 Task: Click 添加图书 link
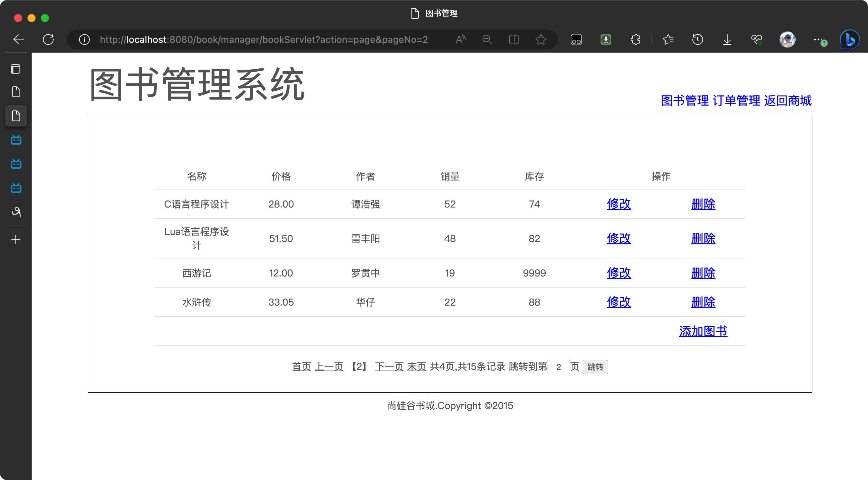click(703, 331)
